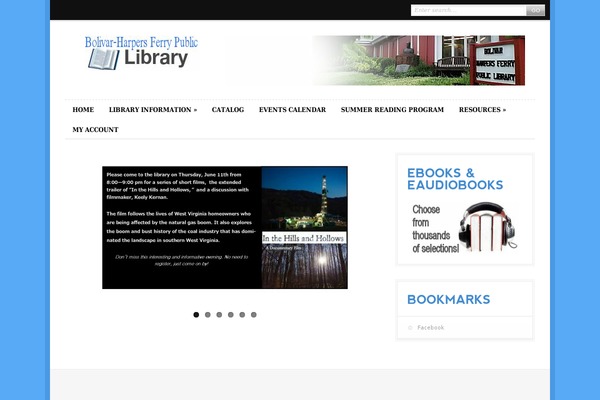This screenshot has width=600, height=400.
Task: Expand the Library Information menu
Action: pyautogui.click(x=153, y=110)
